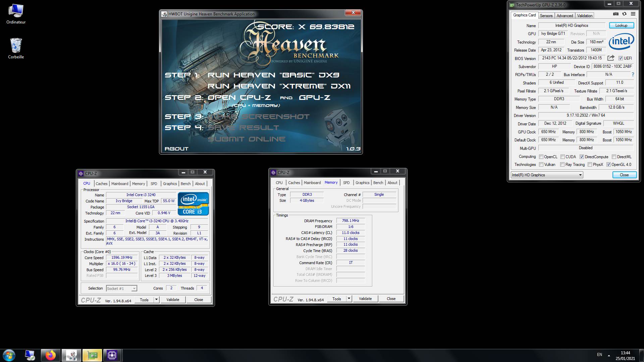Toggle the OpenGL 4.0 checkbox

tap(608, 165)
